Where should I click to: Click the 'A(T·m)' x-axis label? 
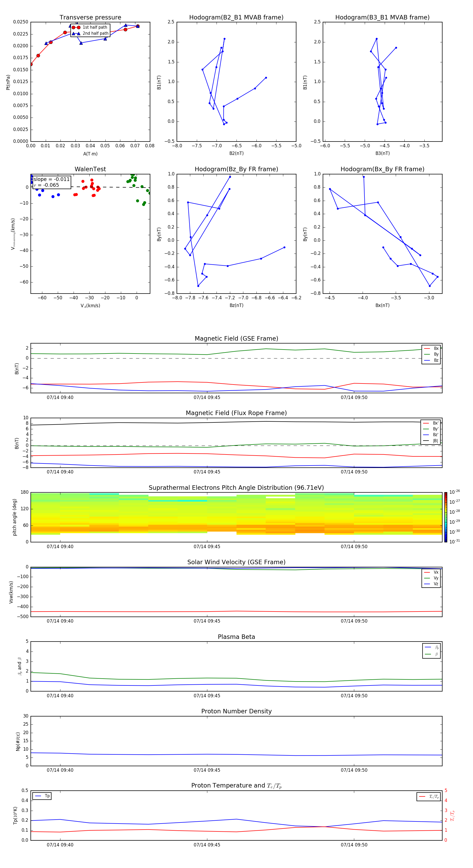point(90,154)
